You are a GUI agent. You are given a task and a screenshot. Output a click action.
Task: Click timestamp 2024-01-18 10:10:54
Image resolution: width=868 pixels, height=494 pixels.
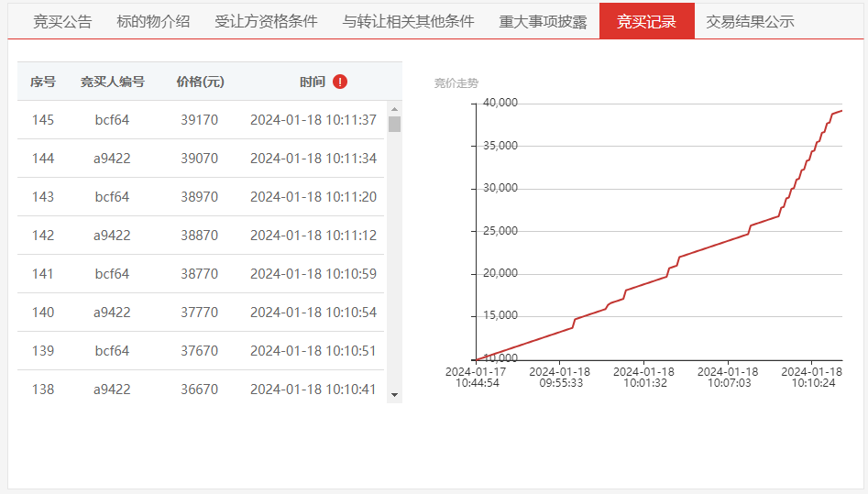[313, 313]
